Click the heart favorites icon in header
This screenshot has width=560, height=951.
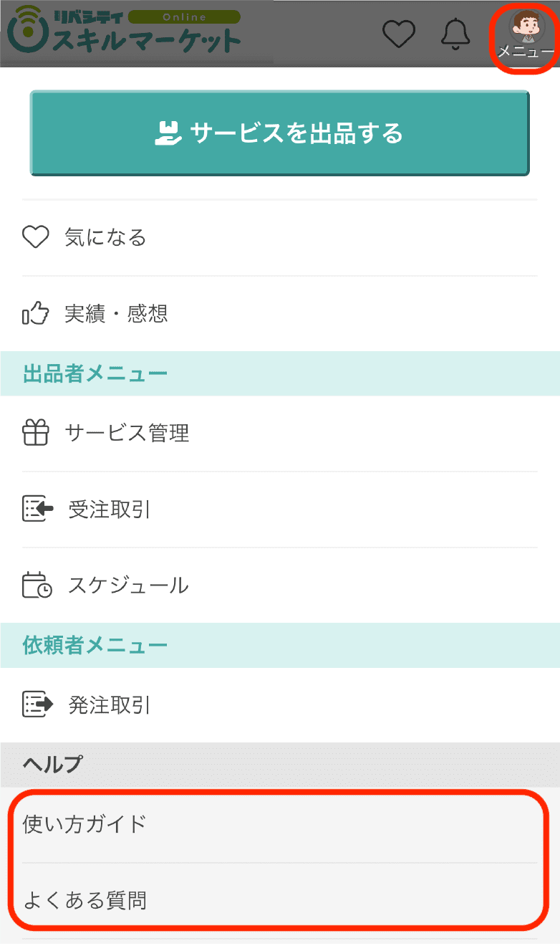point(399,34)
